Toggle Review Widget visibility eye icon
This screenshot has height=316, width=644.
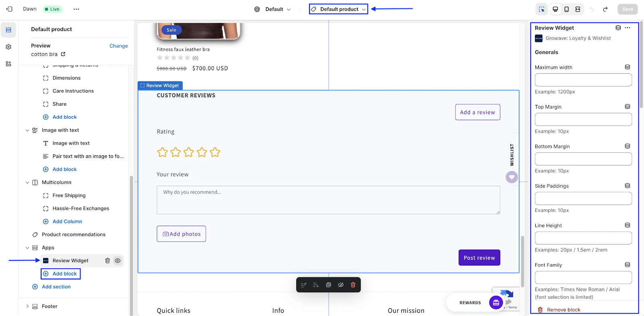point(118,261)
